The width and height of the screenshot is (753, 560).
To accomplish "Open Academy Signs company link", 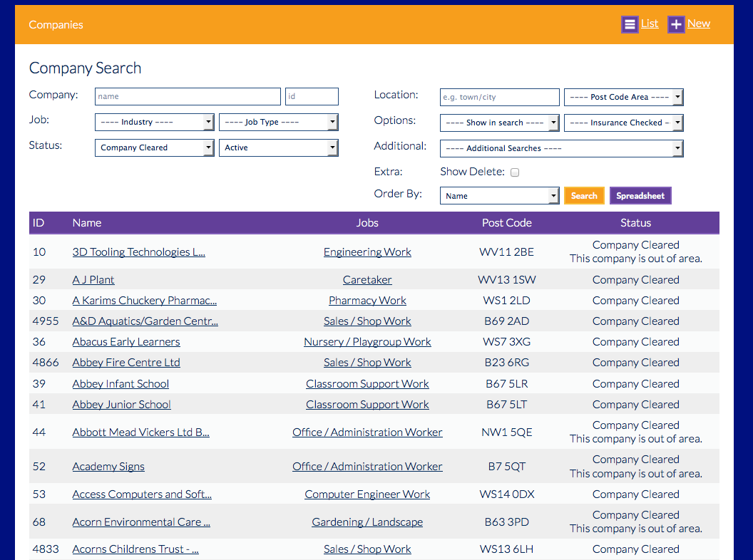I will 108,467.
